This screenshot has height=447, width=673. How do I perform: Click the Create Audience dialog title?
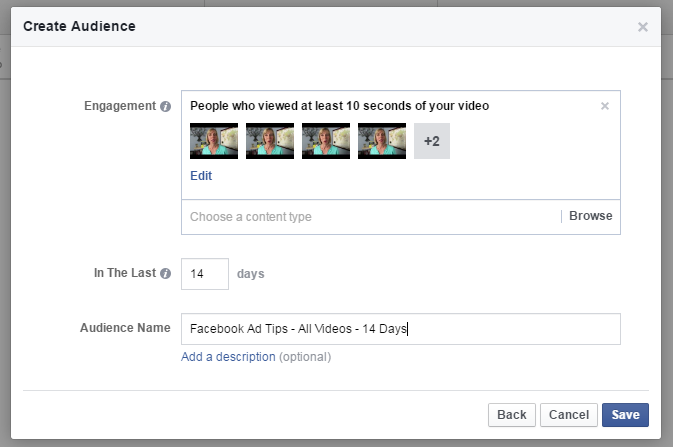[x=79, y=24]
